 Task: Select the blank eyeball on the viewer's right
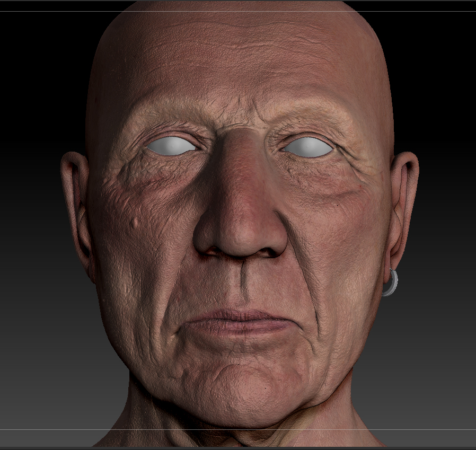tap(307, 147)
